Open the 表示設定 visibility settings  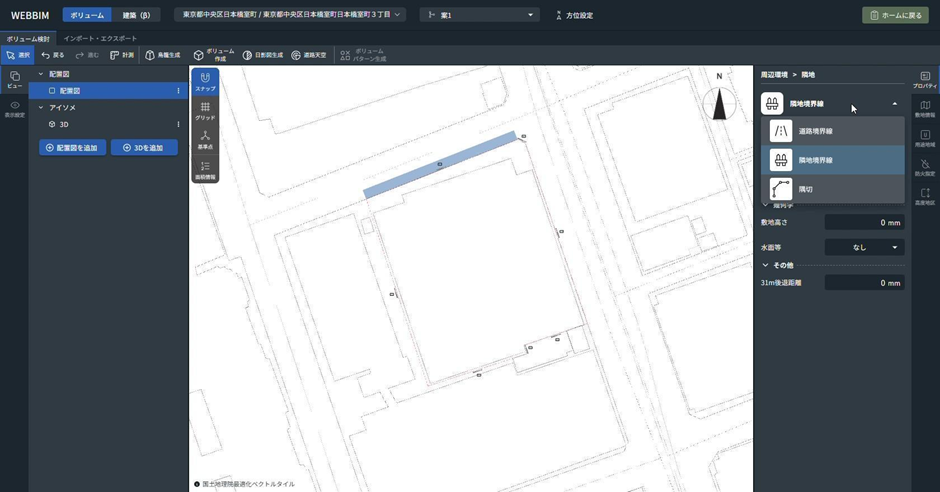[14, 108]
